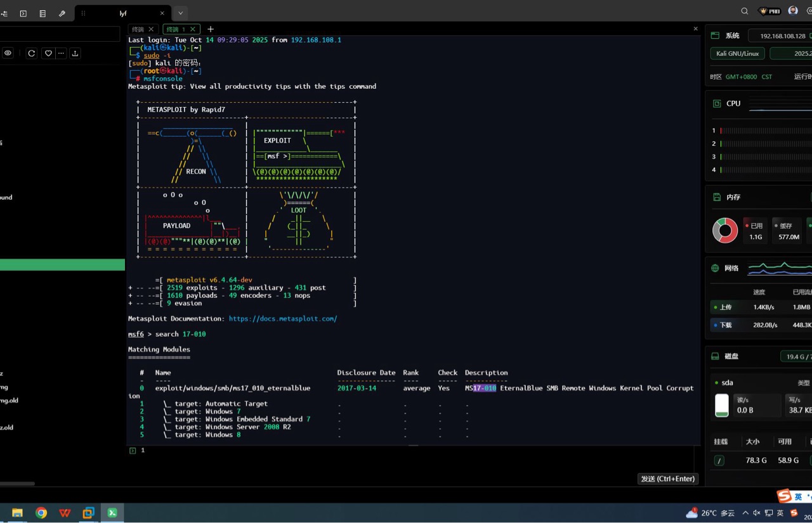The height and width of the screenshot is (523, 812).
Task: Click the muted volume tray icon
Action: 756,513
